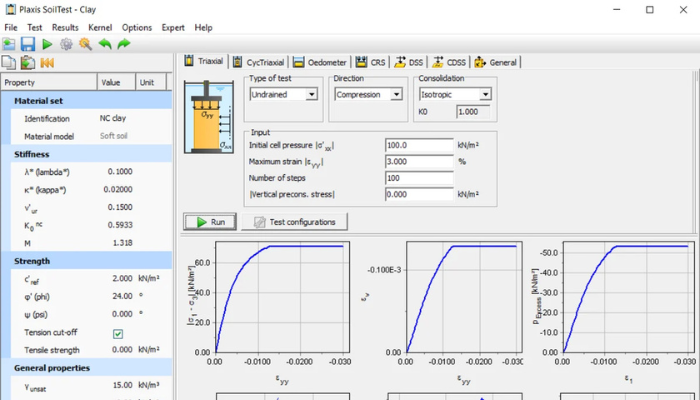Click the green play run icon in toolbar
The height and width of the screenshot is (400, 700).
47,44
